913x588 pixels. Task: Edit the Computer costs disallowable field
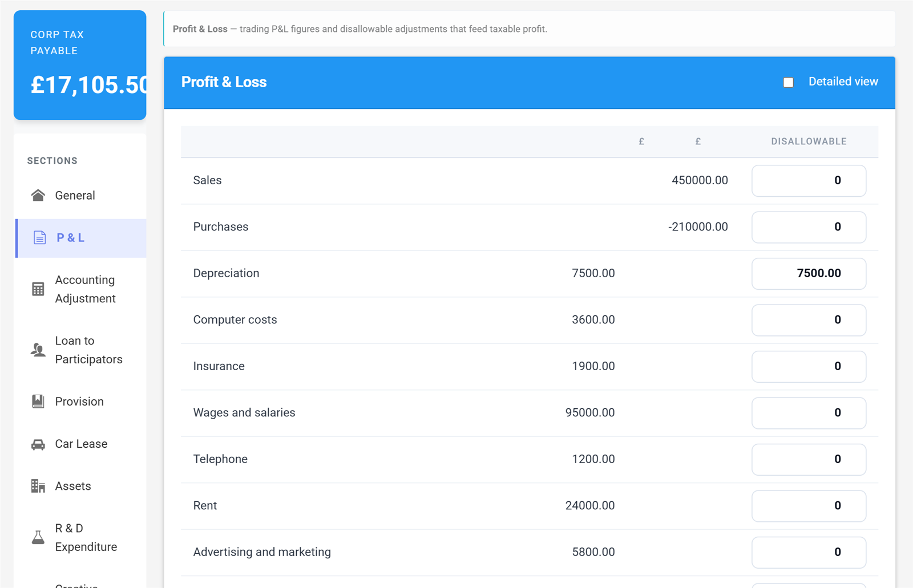pyautogui.click(x=809, y=320)
